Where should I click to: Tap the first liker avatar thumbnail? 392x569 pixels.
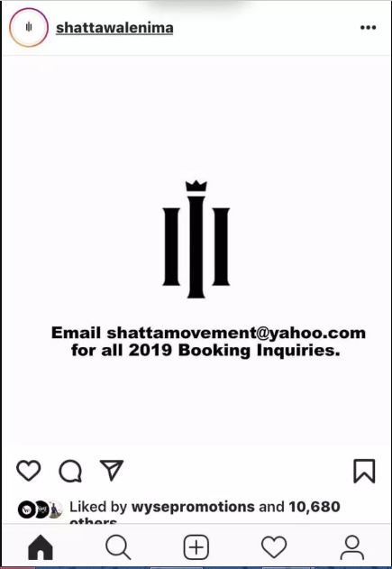pos(26,509)
